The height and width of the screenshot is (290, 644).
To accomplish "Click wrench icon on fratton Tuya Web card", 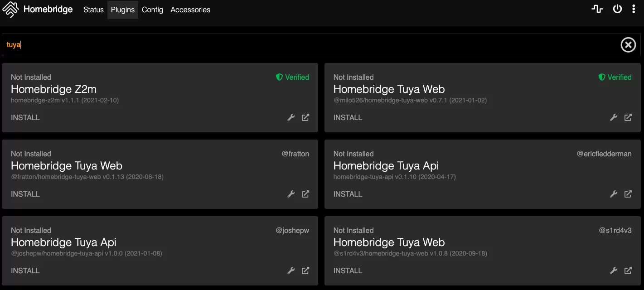I will coord(291,194).
